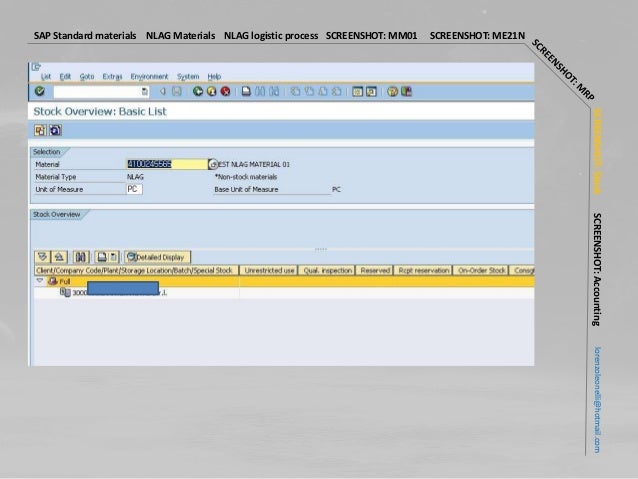Click the Reserved column header
The width and height of the screenshot is (638, 479).
(x=375, y=270)
